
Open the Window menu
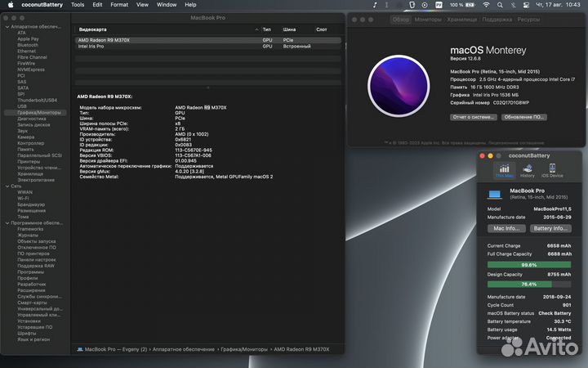click(x=167, y=5)
